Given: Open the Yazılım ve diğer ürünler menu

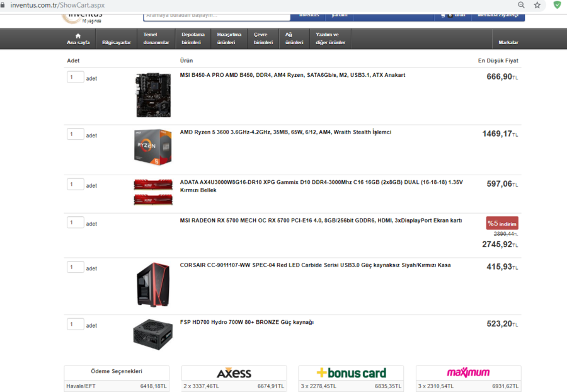Looking at the screenshot, I should point(331,38).
